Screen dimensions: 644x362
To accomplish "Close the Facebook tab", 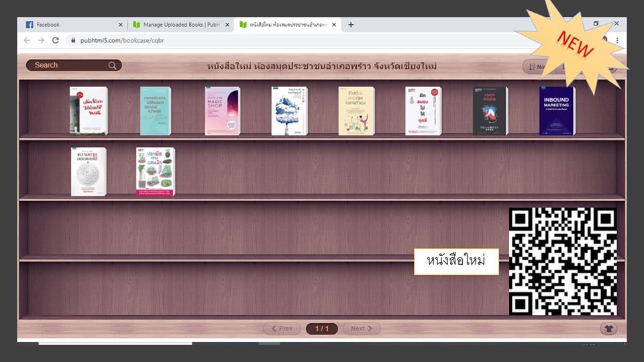I will [x=120, y=25].
